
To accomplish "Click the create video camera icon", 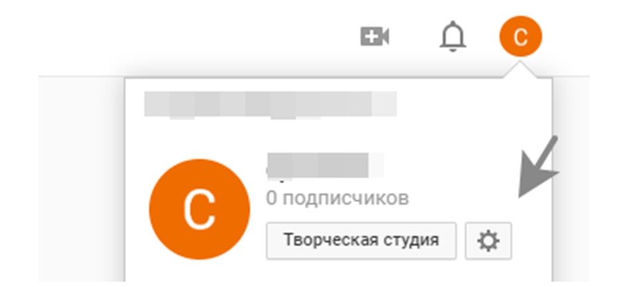I will click(375, 37).
